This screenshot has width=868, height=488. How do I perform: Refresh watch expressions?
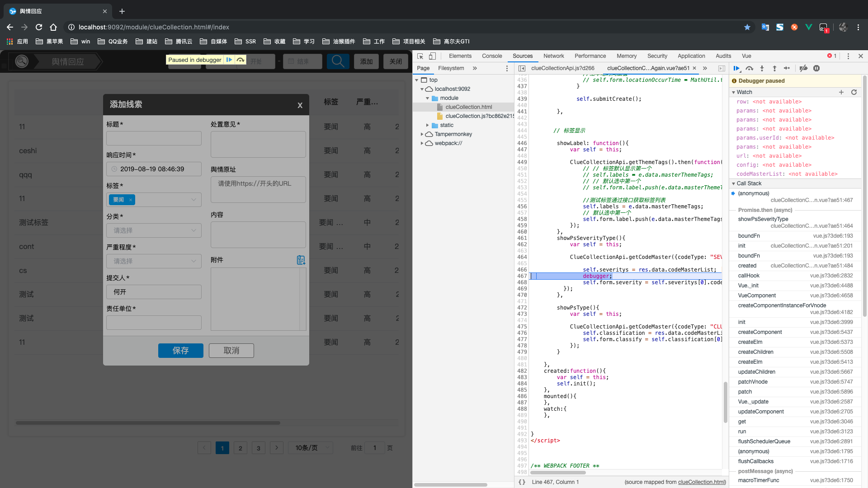coord(854,92)
